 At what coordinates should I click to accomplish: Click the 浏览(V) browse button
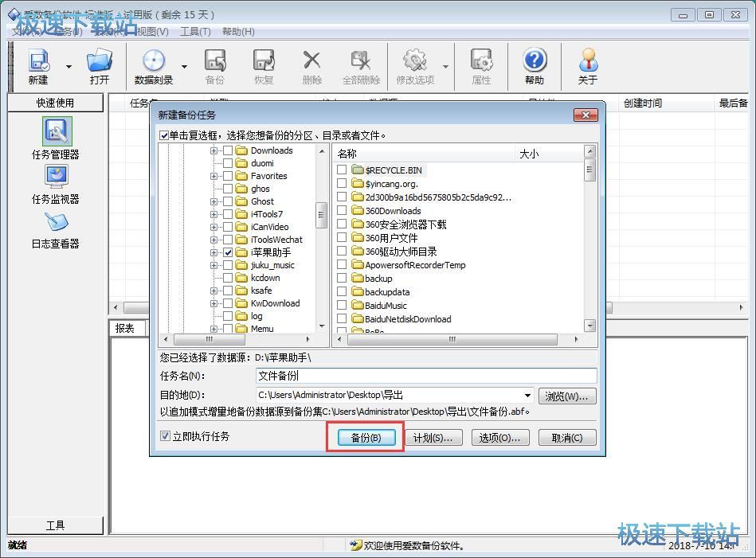pyautogui.click(x=566, y=396)
